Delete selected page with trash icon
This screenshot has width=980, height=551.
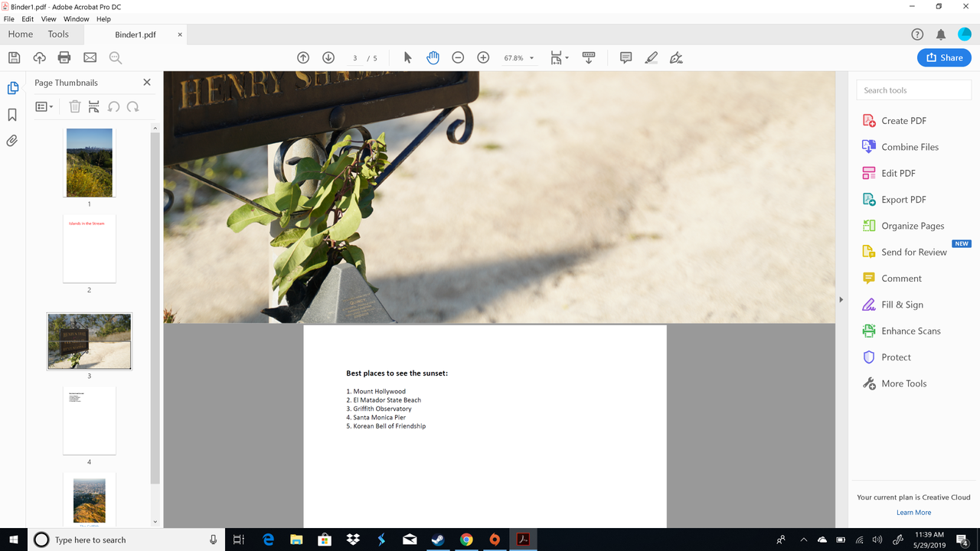pos(74,107)
